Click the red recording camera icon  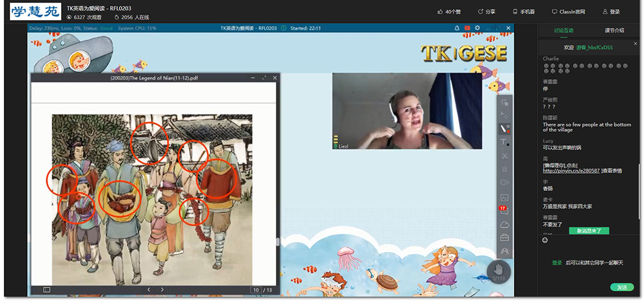point(467,28)
